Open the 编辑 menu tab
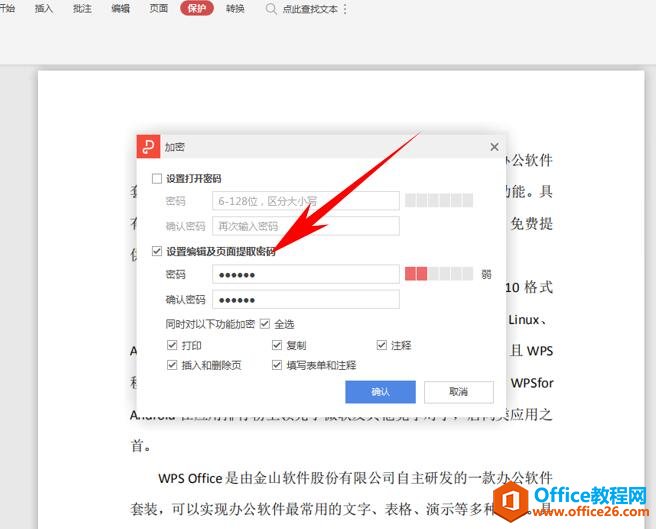 pyautogui.click(x=120, y=8)
